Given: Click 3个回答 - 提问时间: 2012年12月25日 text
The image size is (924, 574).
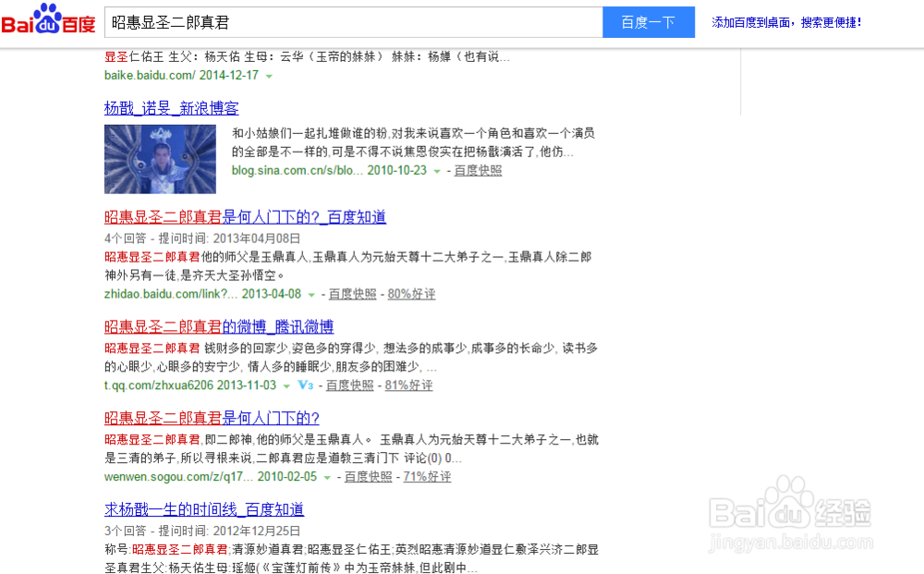Looking at the screenshot, I should pos(202,531).
